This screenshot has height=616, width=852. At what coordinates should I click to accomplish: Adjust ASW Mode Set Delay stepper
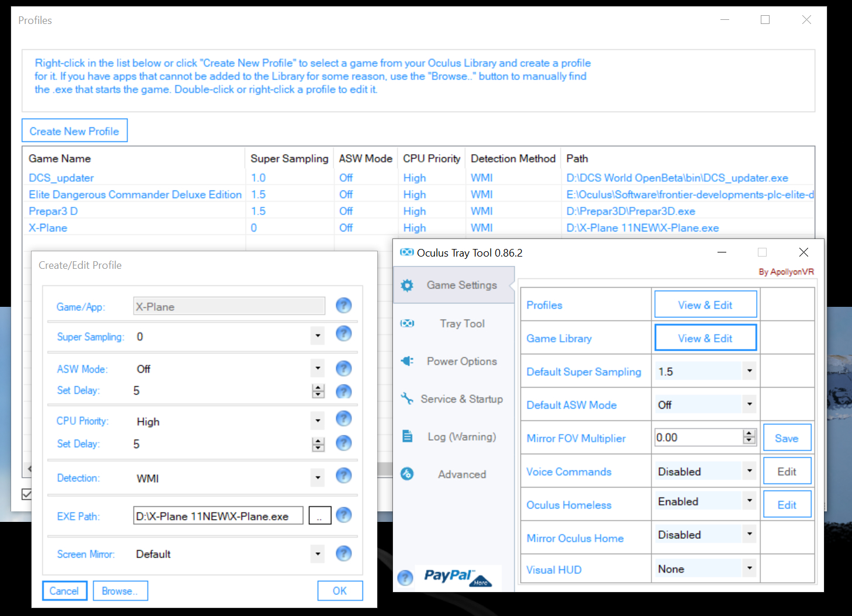(x=318, y=391)
